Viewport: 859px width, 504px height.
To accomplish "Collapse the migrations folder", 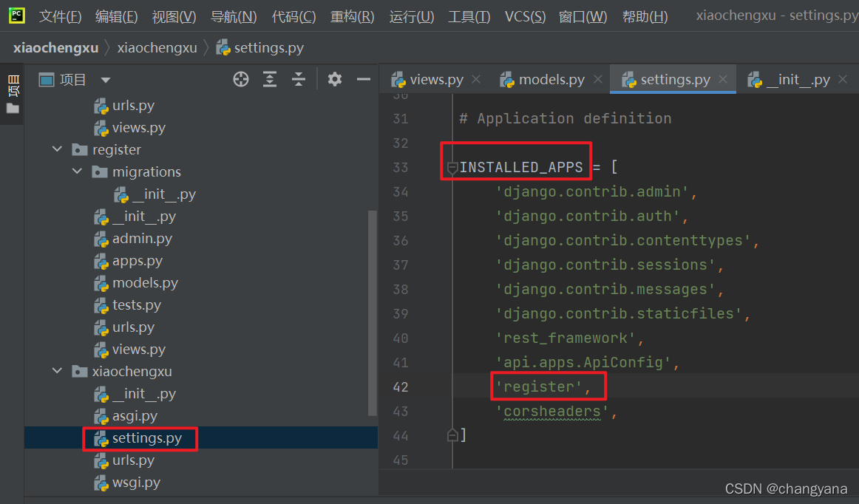I will pos(77,171).
